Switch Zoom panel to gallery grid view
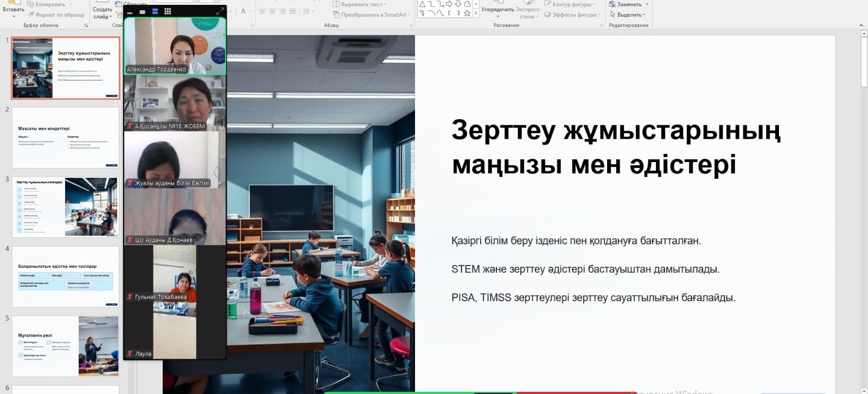The width and height of the screenshot is (868, 394). (168, 11)
